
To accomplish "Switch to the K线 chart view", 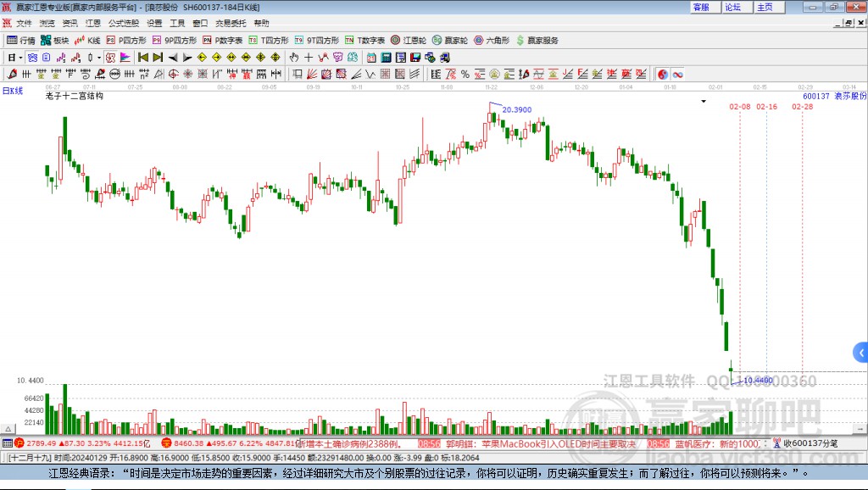I will 87,41.
